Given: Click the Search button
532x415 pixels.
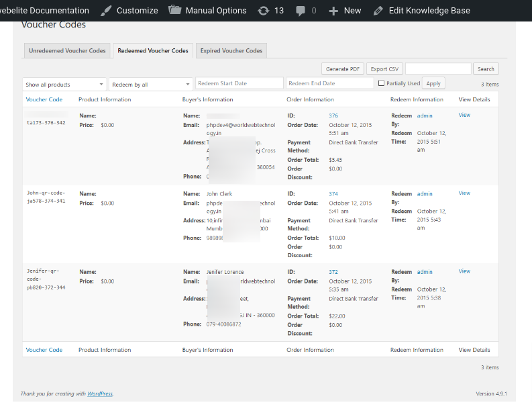Looking at the screenshot, I should click(x=486, y=68).
